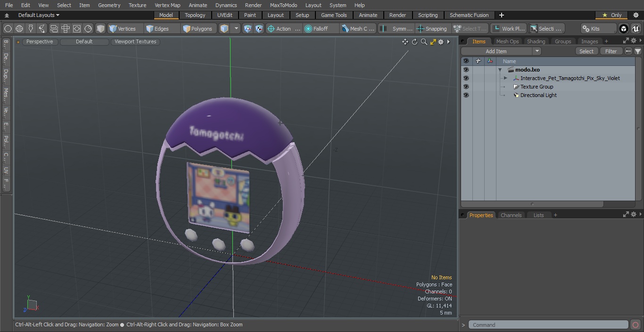The image size is (644, 332).
Task: Open the Vertex Map menu
Action: (x=167, y=5)
